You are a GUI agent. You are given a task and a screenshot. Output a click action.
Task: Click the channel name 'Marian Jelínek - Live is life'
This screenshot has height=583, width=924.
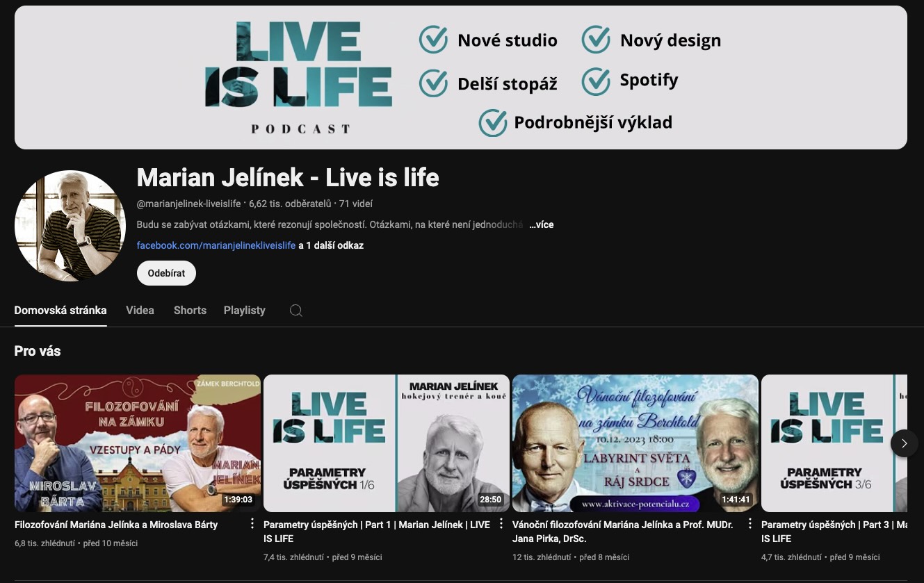(288, 177)
